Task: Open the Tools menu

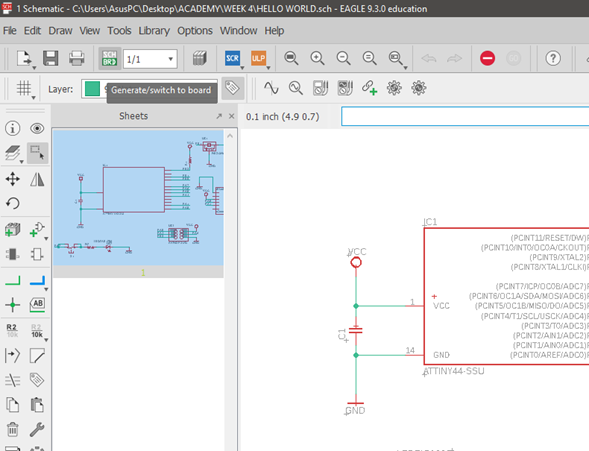Action: [x=119, y=30]
